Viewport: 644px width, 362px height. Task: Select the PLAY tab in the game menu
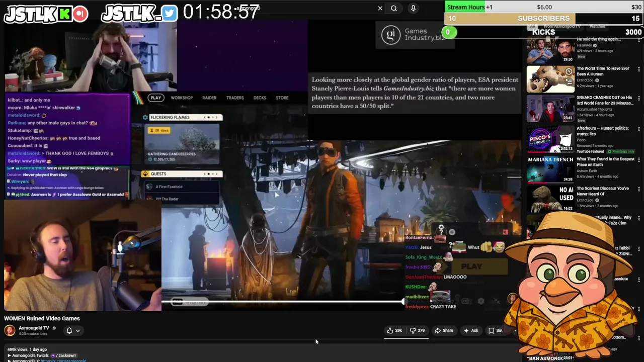pyautogui.click(x=155, y=98)
